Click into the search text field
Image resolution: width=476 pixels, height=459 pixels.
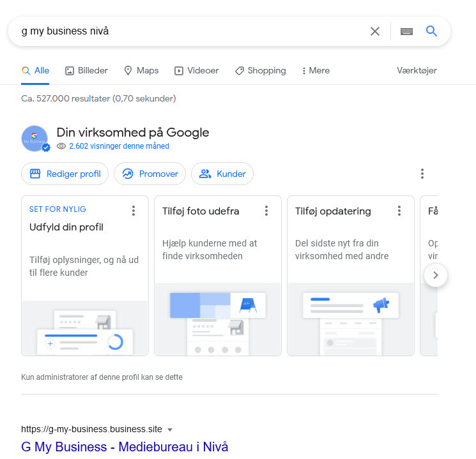[191, 31]
